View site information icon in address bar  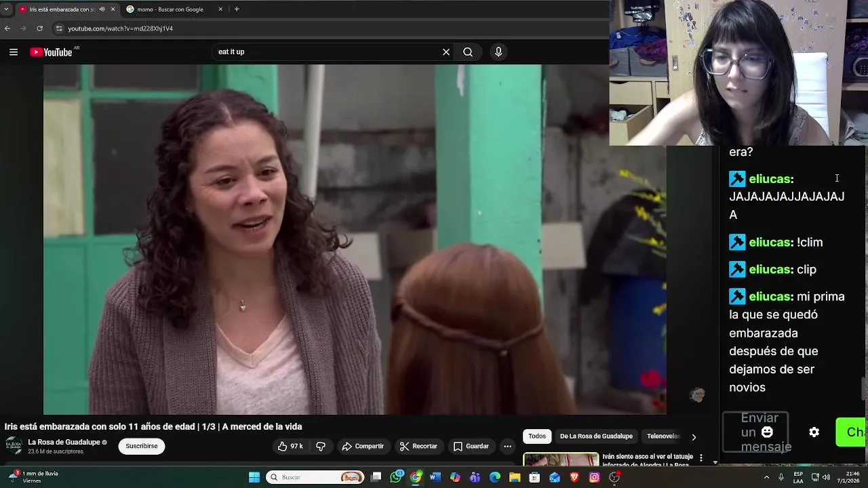click(x=59, y=28)
